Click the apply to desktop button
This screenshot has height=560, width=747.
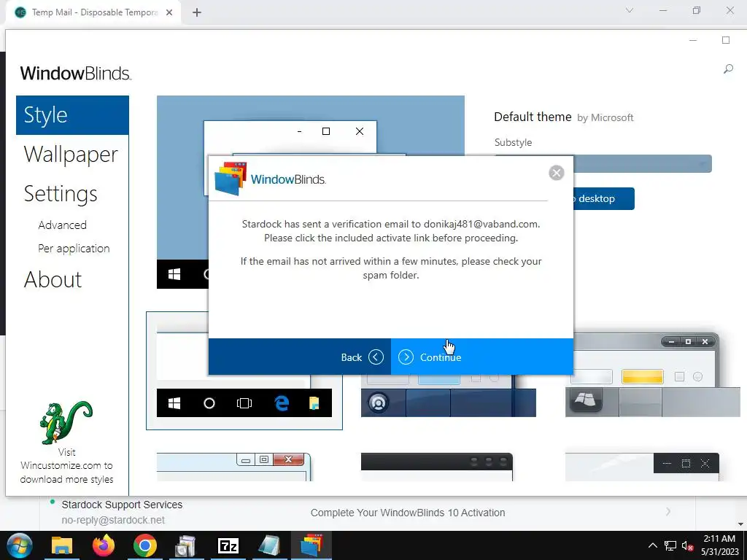[603, 198]
